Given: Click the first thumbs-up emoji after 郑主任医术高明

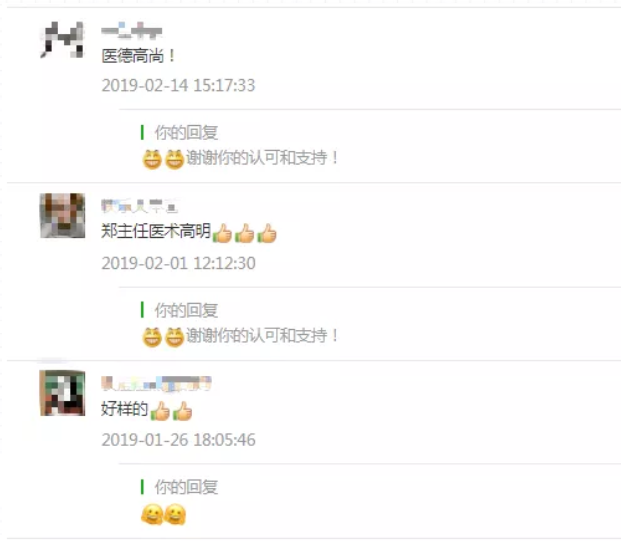Looking at the screenshot, I should point(223,233).
